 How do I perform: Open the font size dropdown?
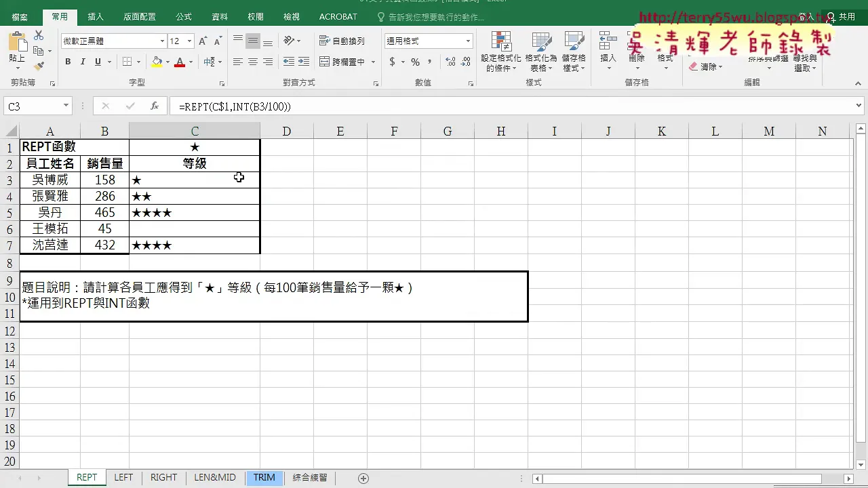pyautogui.click(x=189, y=41)
